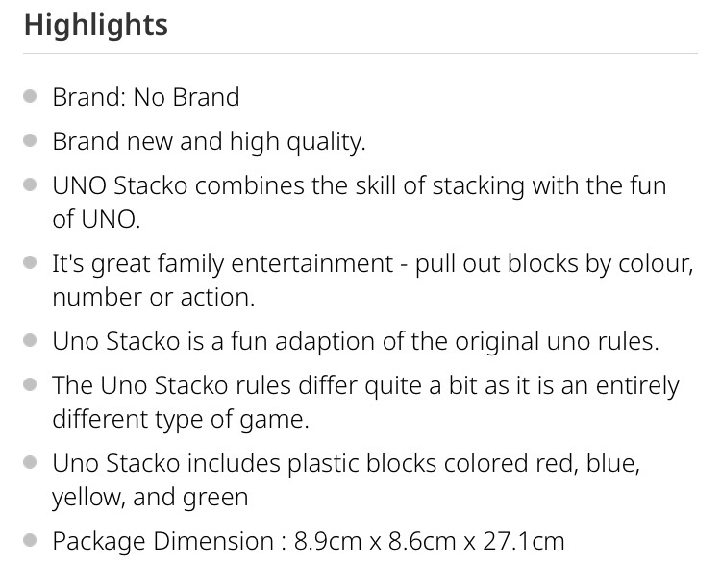Viewport: 721px width, 588px height.
Task: Click the line It's great family entertainment
Action: pos(372,264)
